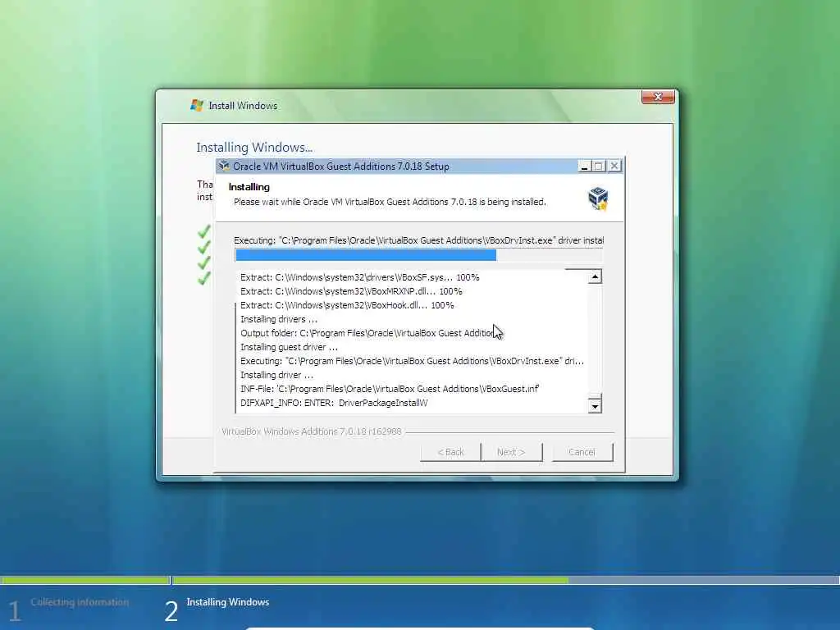
Task: Click the Next button in the setup dialog
Action: 511,452
